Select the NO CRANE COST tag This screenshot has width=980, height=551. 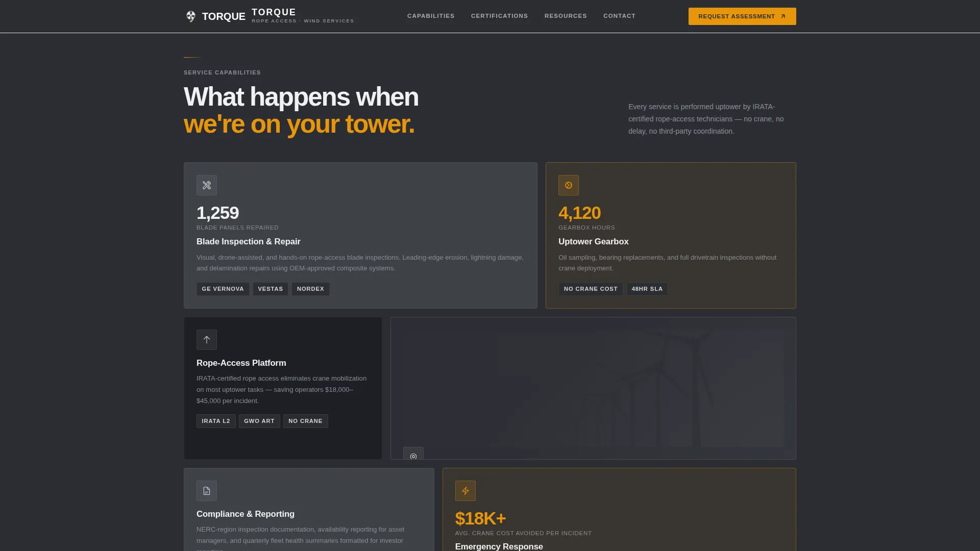[591, 289]
